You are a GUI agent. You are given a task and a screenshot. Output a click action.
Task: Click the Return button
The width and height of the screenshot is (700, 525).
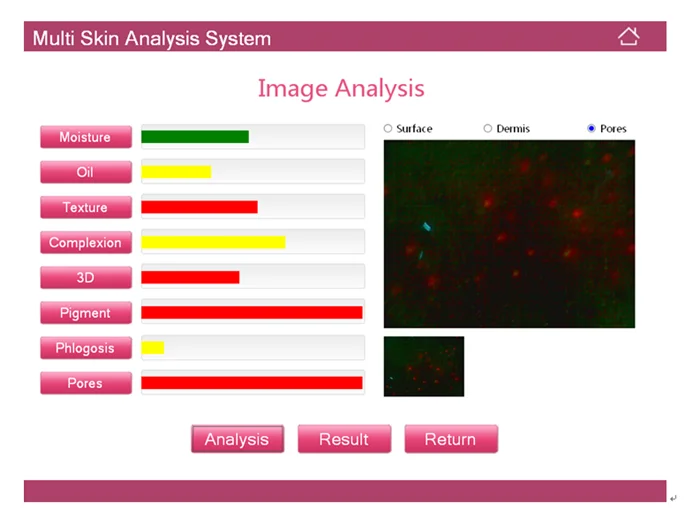coord(451,439)
